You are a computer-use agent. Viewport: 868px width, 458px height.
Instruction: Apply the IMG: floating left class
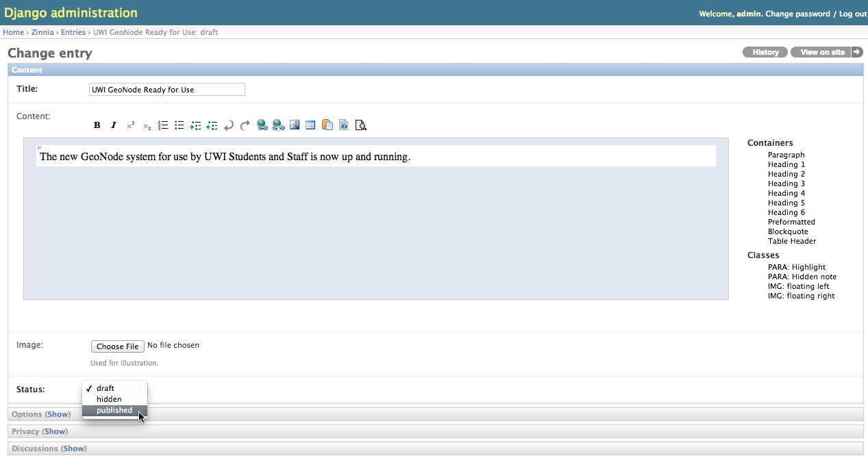(799, 286)
